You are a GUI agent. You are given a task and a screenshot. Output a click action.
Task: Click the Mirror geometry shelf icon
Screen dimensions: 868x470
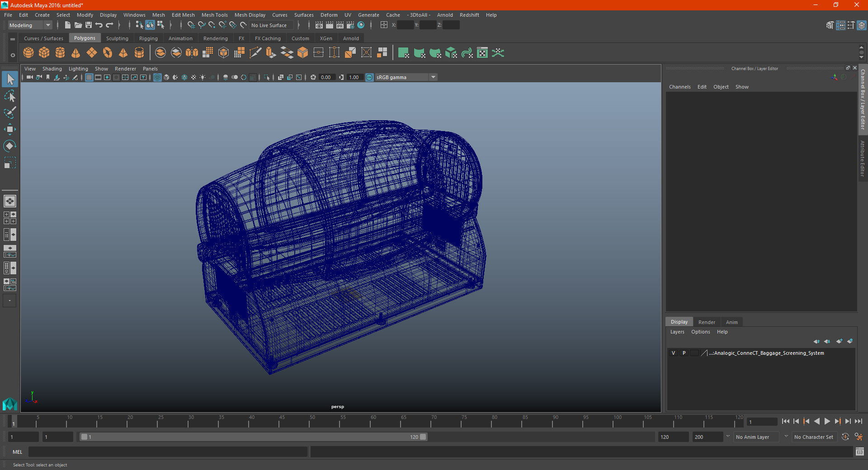point(192,53)
